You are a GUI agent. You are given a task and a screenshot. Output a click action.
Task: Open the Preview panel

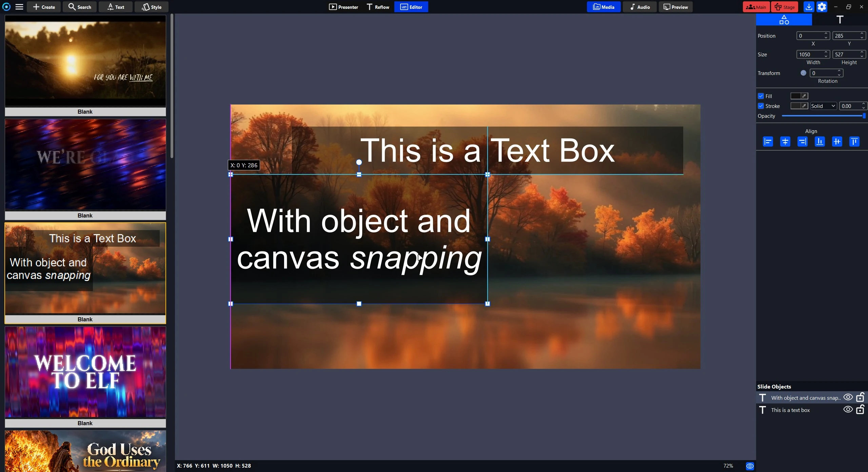point(675,7)
